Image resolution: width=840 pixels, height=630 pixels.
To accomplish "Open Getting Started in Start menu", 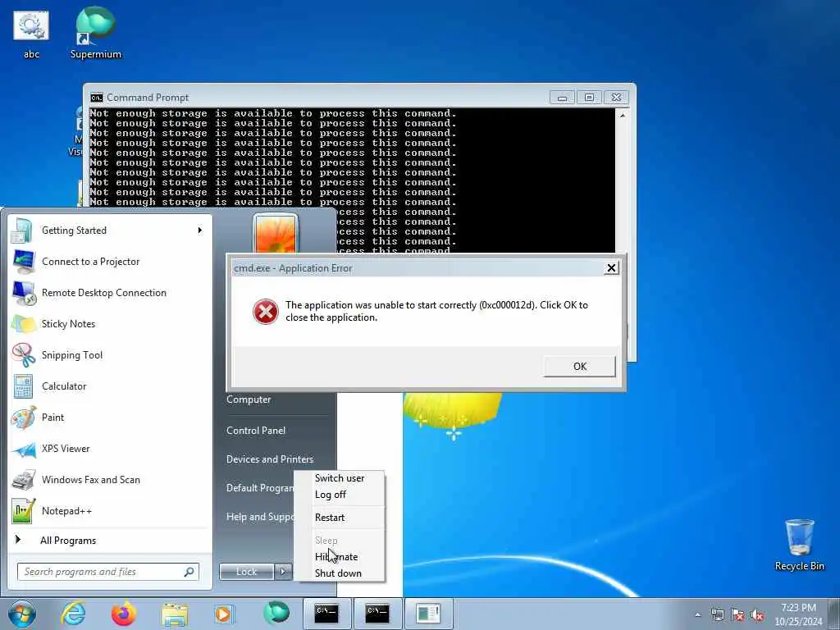I will coord(111,231).
